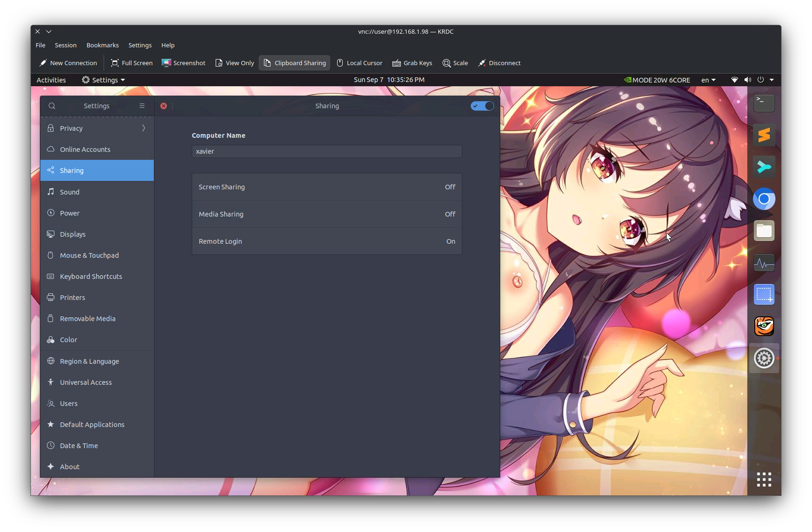The image size is (812, 532).
Task: Take a Screenshot of remote session
Action: 183,63
